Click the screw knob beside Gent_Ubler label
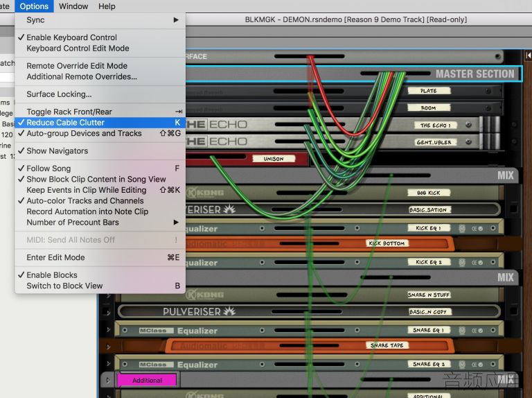The image size is (532, 398). click(468, 142)
